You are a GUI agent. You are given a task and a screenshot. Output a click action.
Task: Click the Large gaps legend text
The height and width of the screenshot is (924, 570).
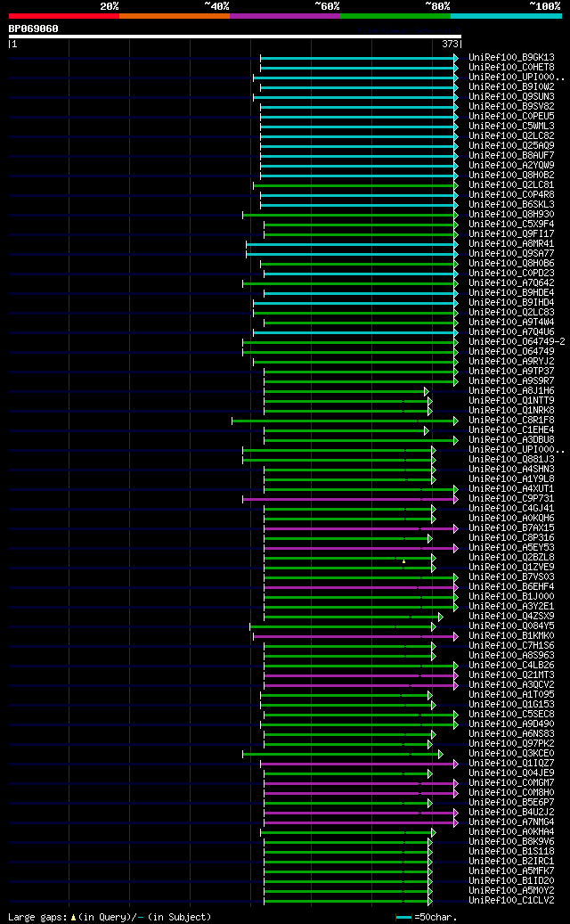[x=110, y=917]
